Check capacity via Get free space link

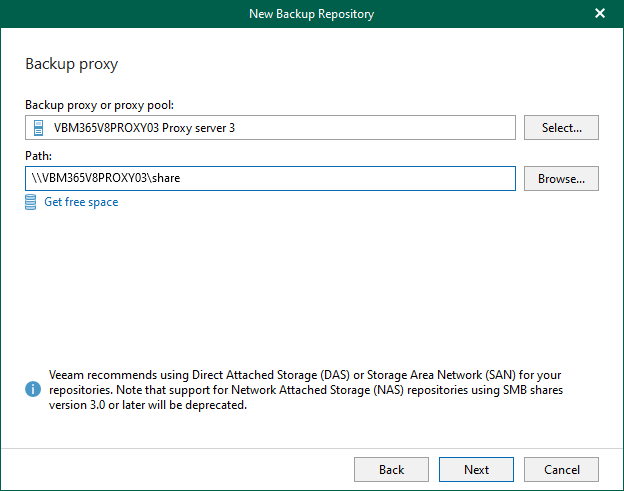click(81, 202)
